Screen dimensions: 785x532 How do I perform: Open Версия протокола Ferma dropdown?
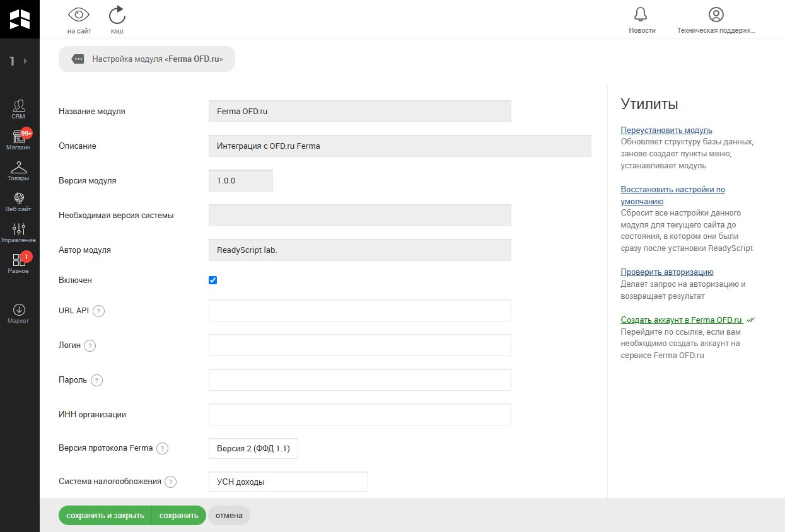[x=253, y=449]
